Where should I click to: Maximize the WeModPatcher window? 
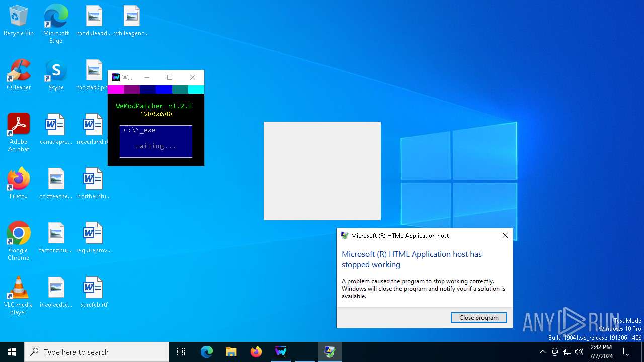tap(170, 77)
